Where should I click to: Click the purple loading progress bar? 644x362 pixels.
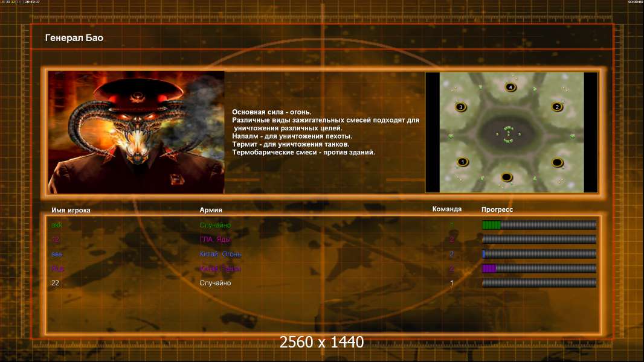(539, 268)
